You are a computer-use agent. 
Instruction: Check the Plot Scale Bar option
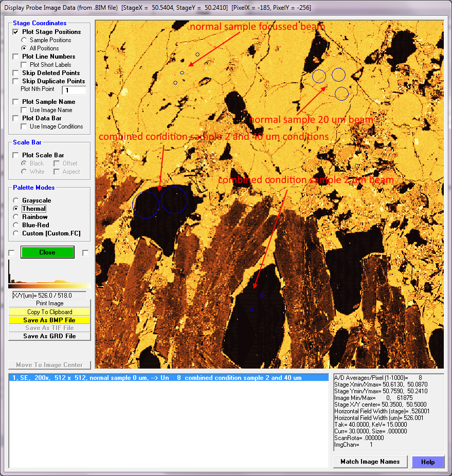tap(15, 155)
